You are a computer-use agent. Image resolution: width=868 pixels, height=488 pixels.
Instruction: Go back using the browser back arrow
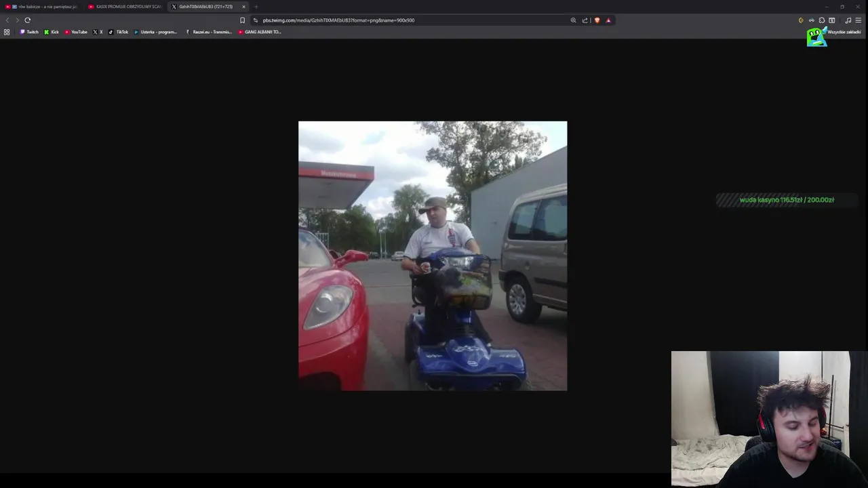click(x=7, y=20)
